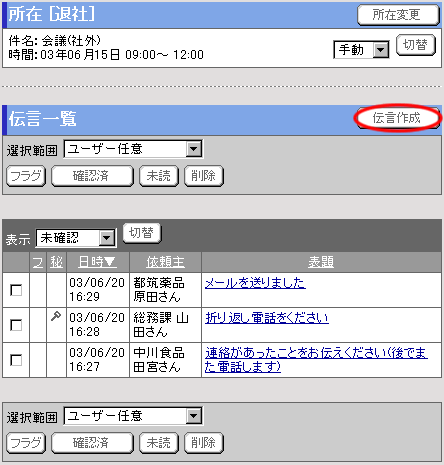Click the 表題 column header
The height and width of the screenshot is (465, 444).
(x=321, y=262)
